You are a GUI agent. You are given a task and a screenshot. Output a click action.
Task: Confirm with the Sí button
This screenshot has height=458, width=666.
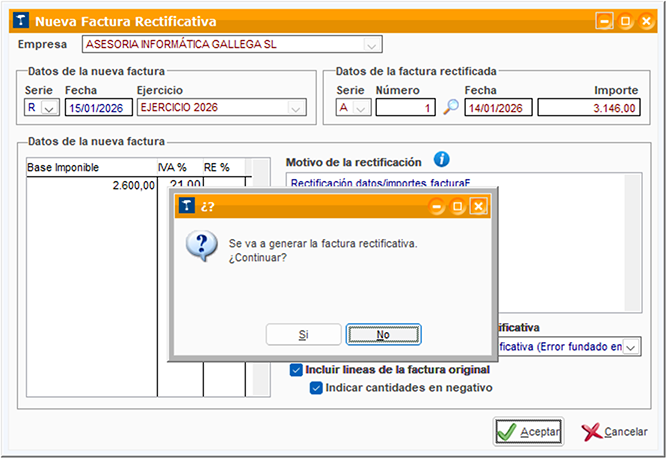pos(303,334)
